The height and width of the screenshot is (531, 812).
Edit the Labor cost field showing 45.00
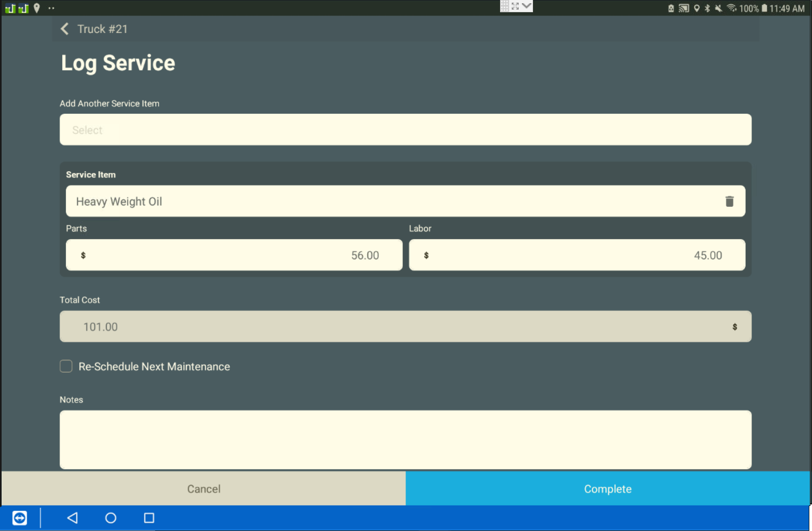point(577,255)
